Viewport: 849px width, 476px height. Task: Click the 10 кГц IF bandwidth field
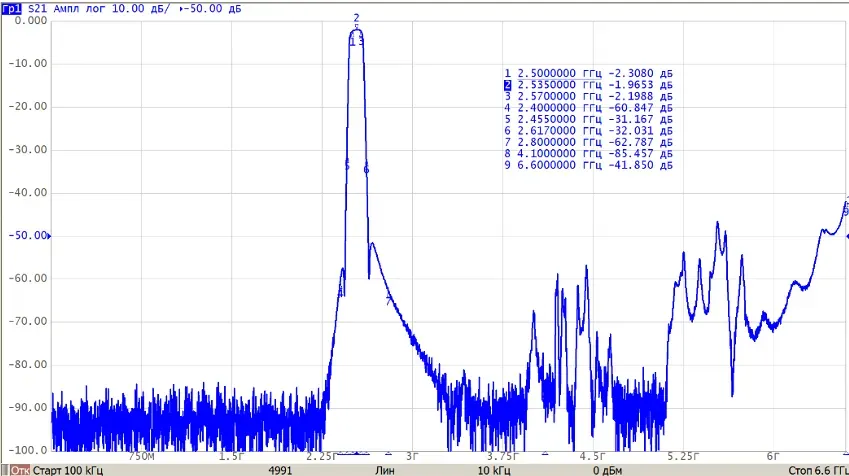pos(494,470)
